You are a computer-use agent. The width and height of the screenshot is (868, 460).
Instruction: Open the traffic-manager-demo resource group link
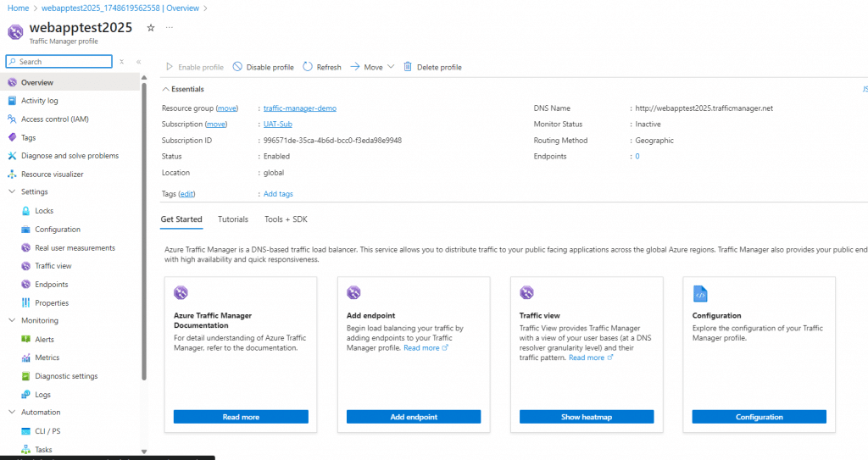pyautogui.click(x=300, y=108)
